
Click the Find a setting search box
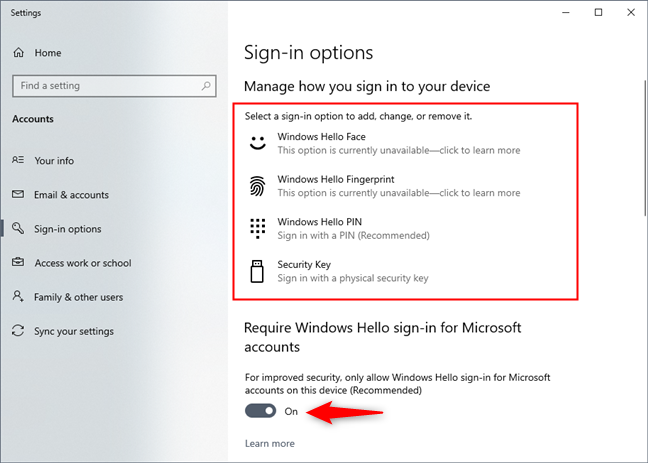[114, 86]
